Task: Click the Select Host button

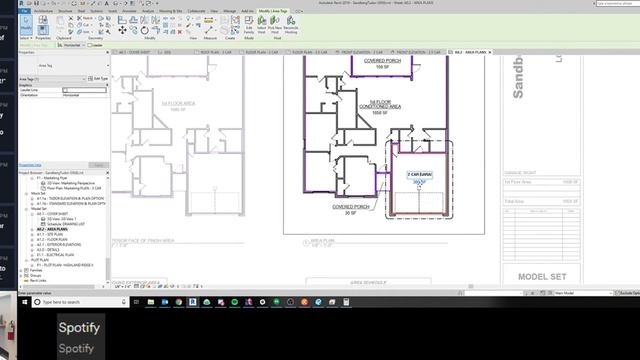Action: (x=262, y=25)
